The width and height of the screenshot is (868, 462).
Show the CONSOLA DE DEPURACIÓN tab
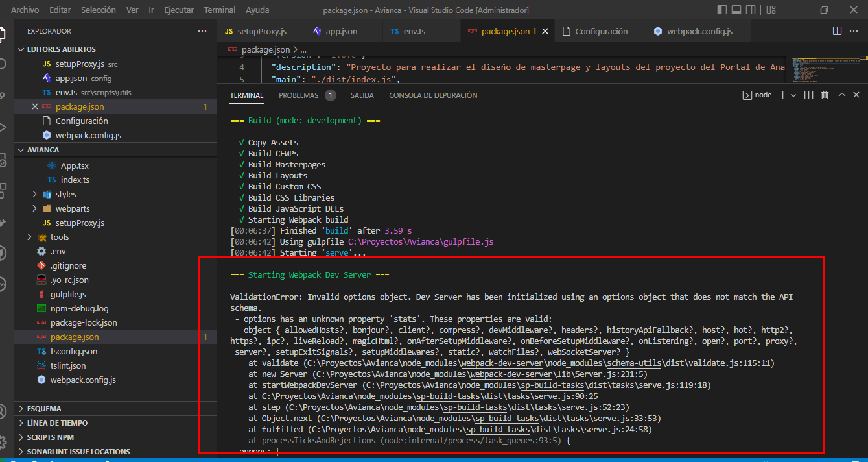[433, 95]
